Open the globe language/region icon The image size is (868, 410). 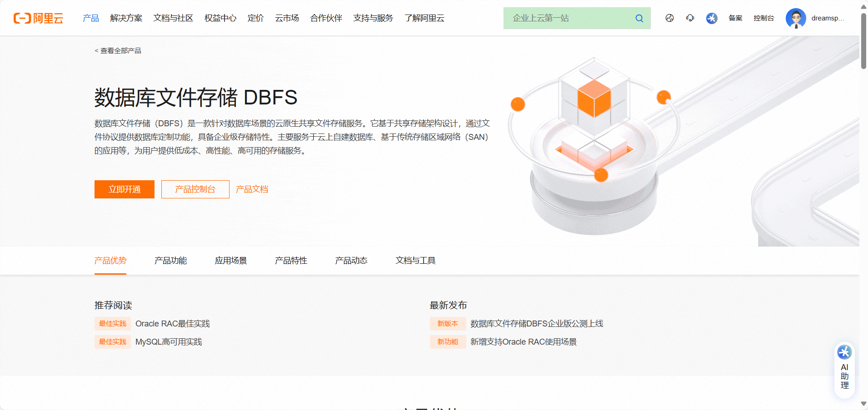tap(669, 18)
